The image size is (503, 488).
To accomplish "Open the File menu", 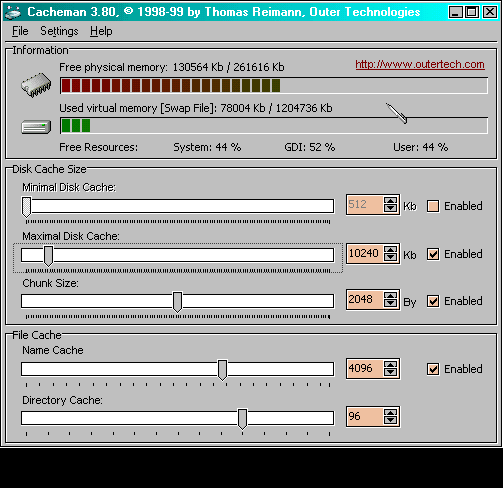I will coord(20,31).
